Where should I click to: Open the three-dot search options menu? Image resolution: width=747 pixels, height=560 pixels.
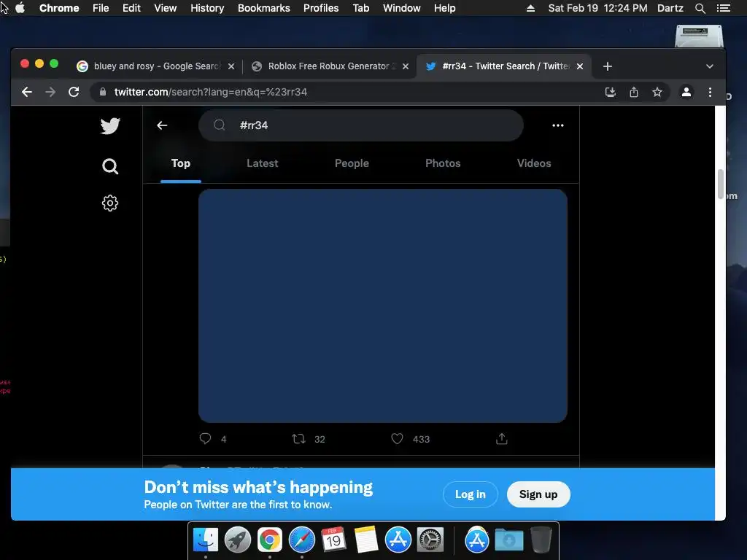point(558,125)
